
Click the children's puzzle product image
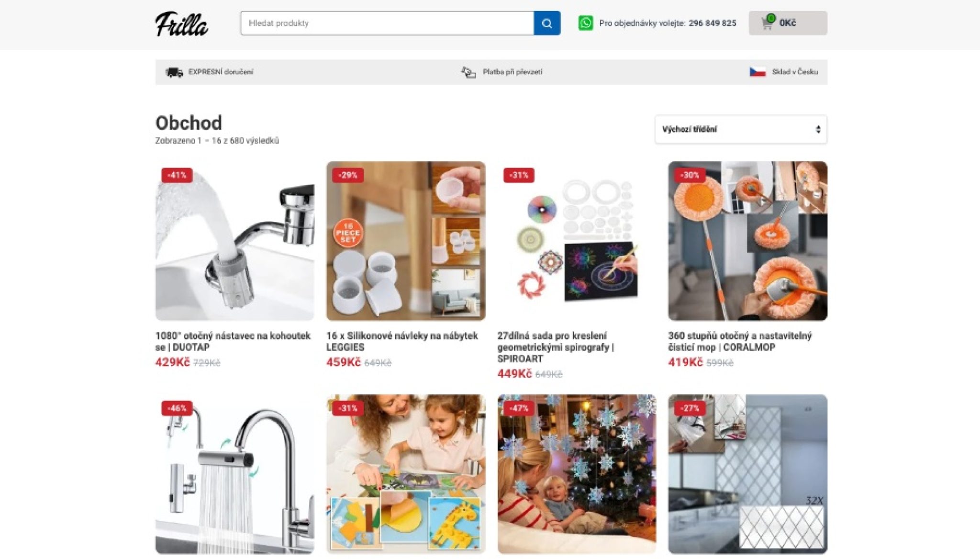[x=406, y=474]
